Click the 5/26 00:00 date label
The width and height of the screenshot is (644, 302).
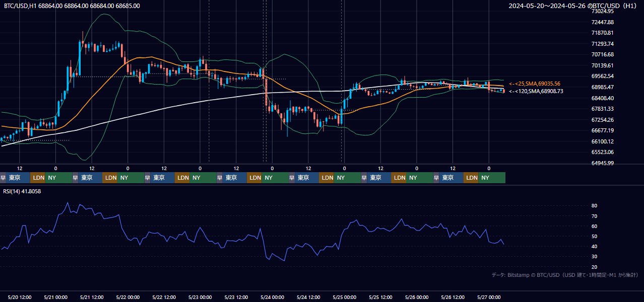pos(416,297)
